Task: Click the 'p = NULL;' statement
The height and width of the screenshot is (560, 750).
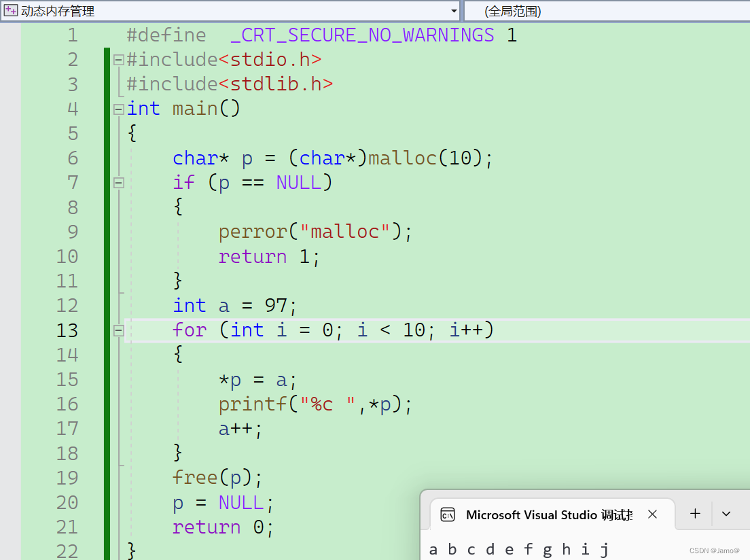Action: [223, 503]
